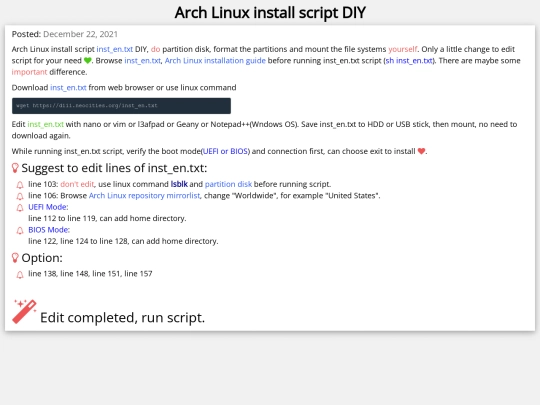Click "Suggest to edit lines of inst_en.txt:" heading

tap(114, 168)
